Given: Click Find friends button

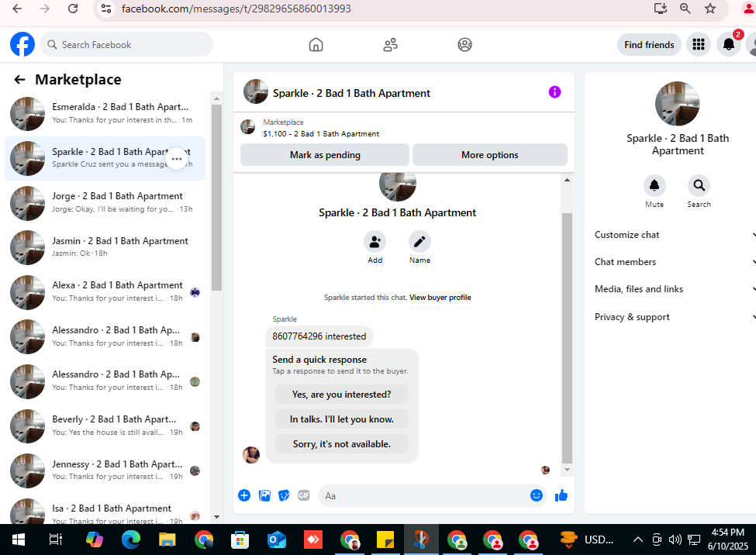Looking at the screenshot, I should pyautogui.click(x=649, y=44).
